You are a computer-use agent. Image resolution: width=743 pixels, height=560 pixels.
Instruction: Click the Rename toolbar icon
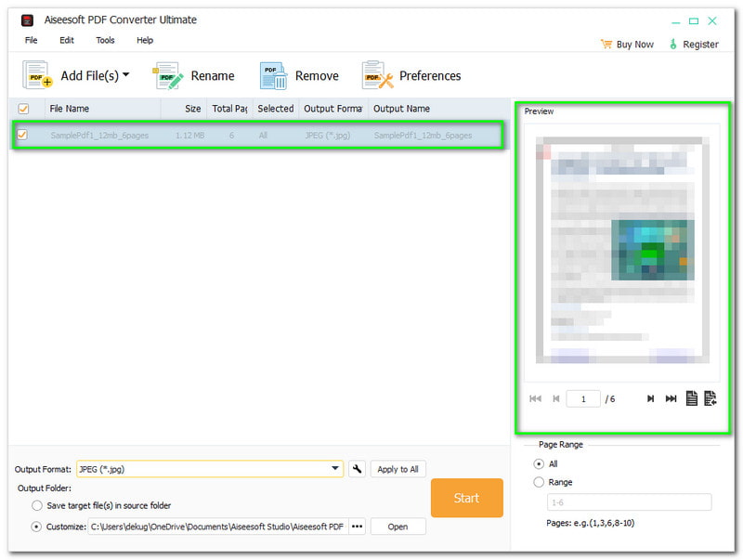169,75
